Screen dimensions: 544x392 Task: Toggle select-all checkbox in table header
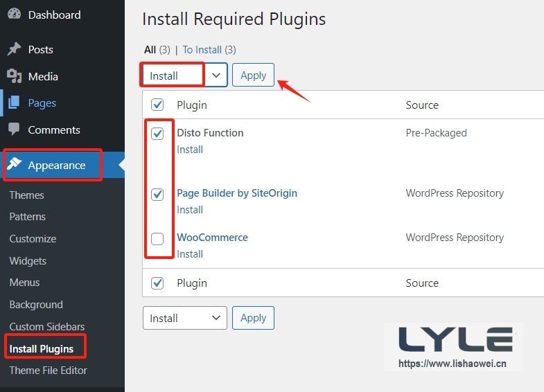[157, 105]
